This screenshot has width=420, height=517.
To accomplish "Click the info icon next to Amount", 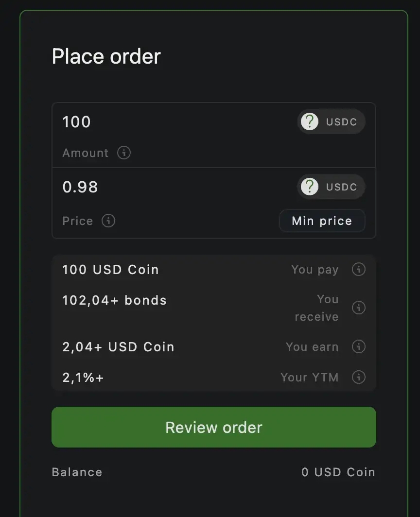I will 124,153.
